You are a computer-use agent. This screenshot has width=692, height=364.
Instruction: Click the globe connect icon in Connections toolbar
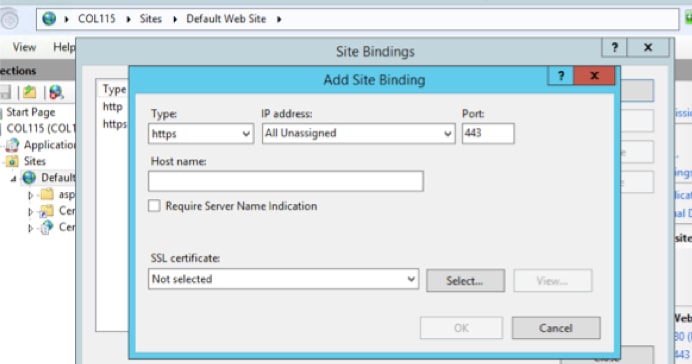tap(56, 92)
